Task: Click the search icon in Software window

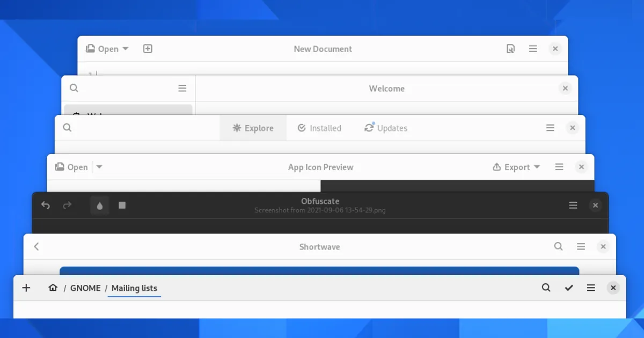Action: [67, 128]
